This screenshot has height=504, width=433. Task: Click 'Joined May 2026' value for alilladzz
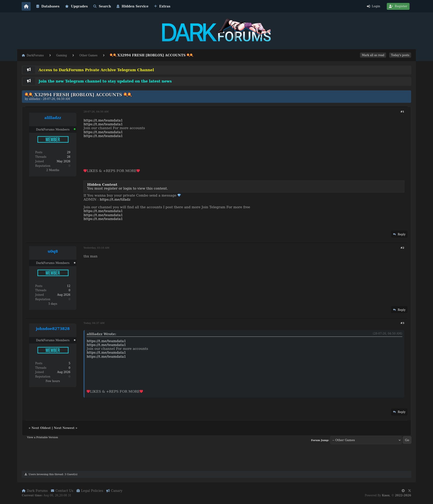tap(63, 162)
